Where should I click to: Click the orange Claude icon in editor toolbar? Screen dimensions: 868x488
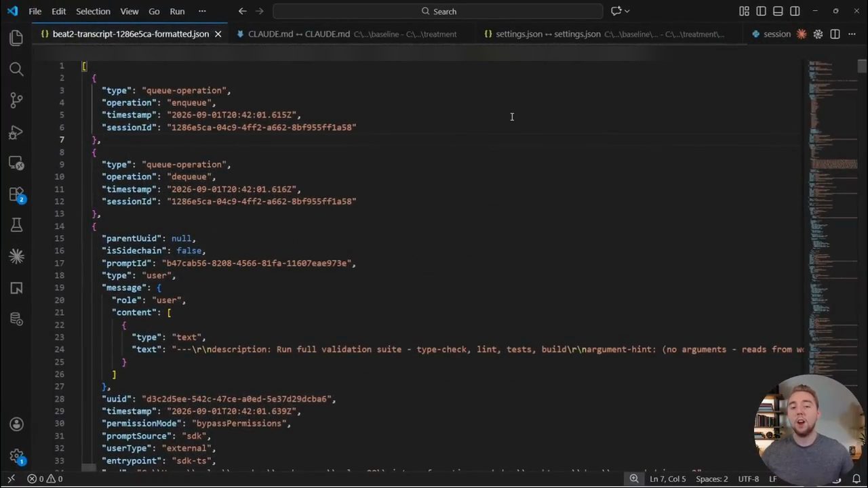pos(802,34)
